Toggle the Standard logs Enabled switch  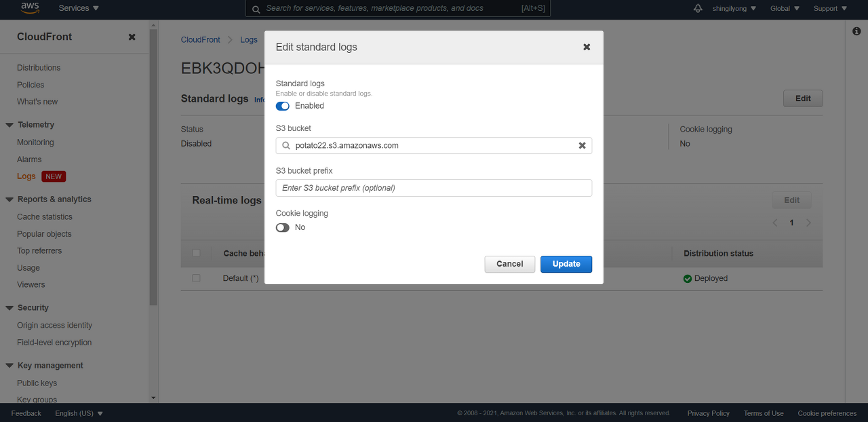coord(283,106)
